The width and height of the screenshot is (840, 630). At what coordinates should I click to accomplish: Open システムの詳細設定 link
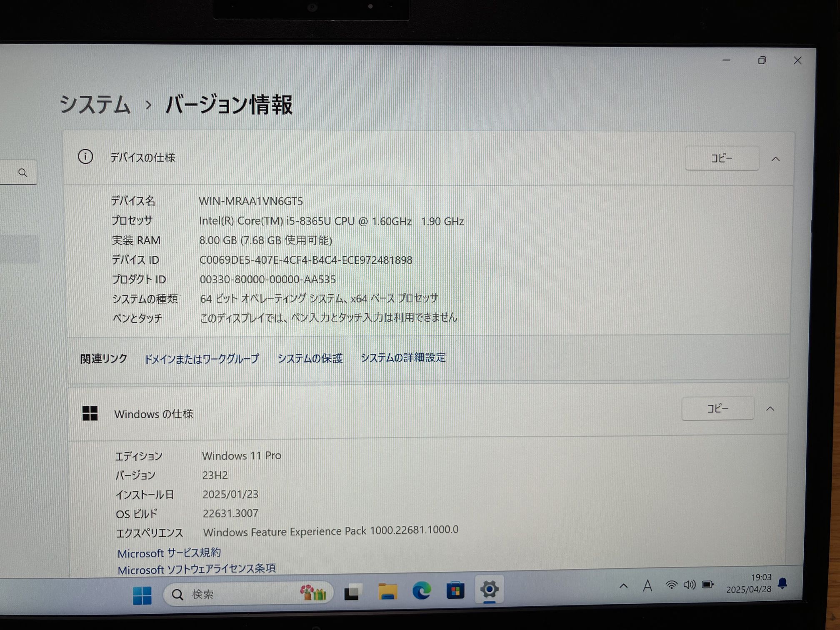click(x=403, y=357)
